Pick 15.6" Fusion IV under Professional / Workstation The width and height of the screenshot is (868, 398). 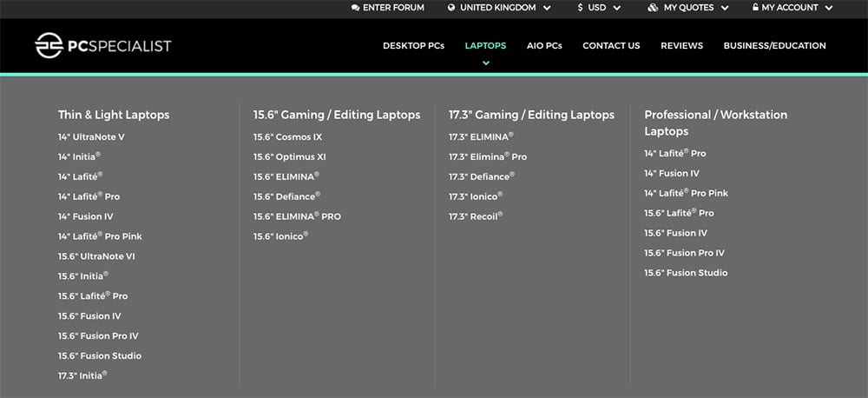pos(676,234)
